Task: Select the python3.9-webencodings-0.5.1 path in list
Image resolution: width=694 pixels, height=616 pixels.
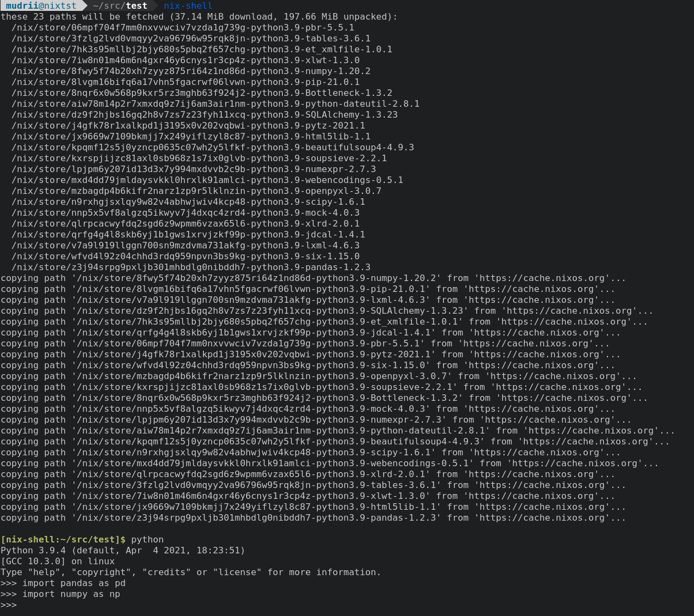Action: pos(207,180)
